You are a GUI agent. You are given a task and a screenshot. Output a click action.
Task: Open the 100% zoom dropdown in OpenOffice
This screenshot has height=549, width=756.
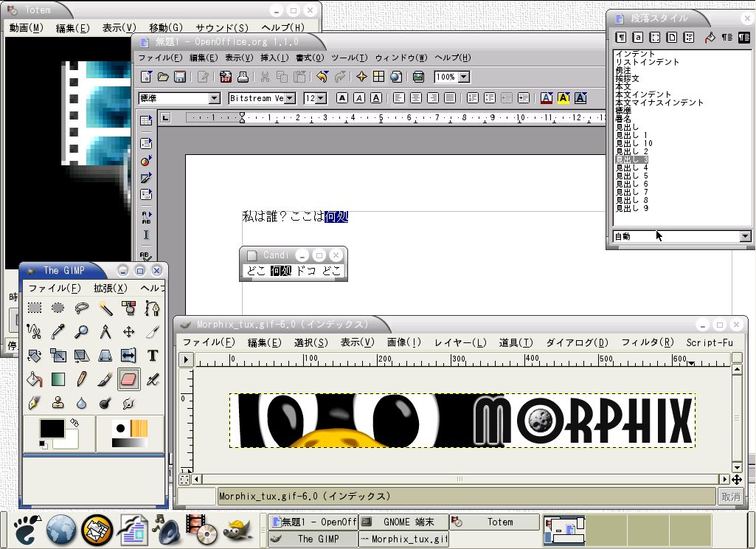pyautogui.click(x=464, y=77)
